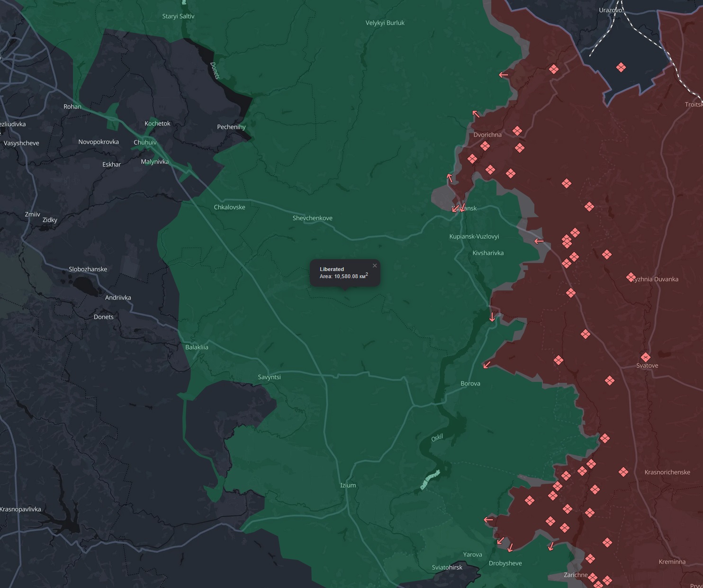Select the downward arrow southeast of Kivsharivka
Screen dimensions: 703x588
click(492, 317)
